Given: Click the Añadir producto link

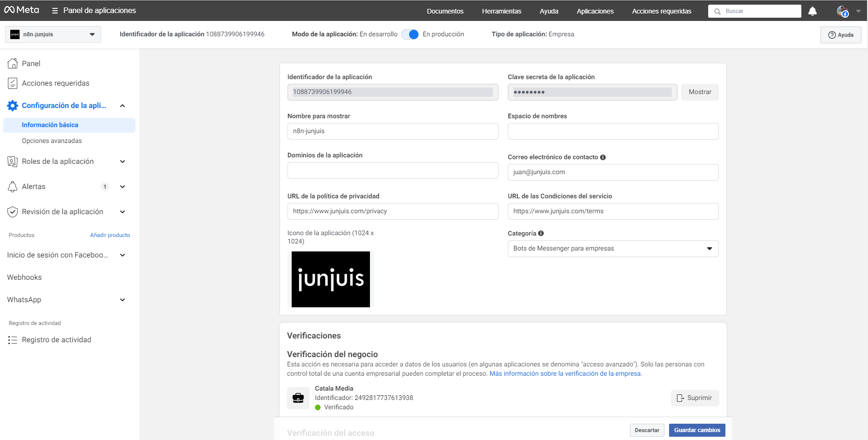Looking at the screenshot, I should click(110, 235).
